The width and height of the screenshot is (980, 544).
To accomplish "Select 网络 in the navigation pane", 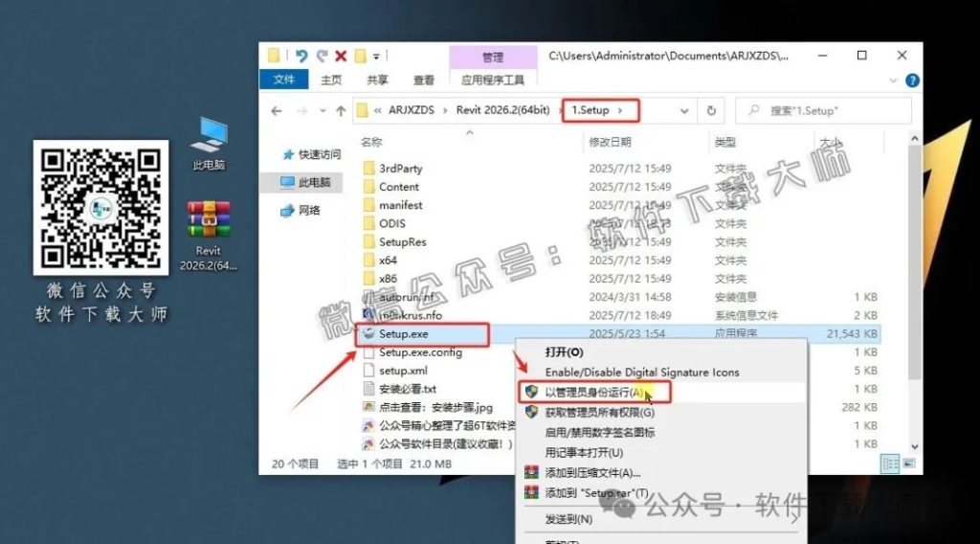I will [301, 210].
